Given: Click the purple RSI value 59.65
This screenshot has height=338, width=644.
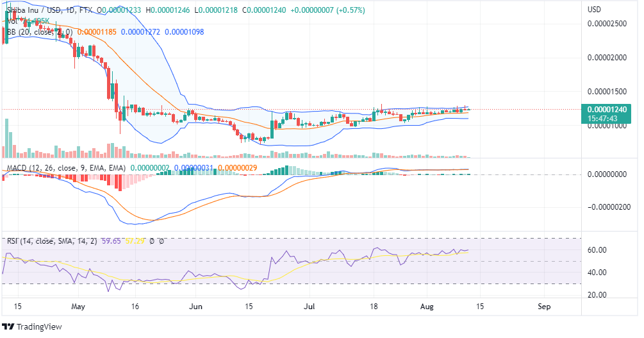Looking at the screenshot, I should [113, 241].
